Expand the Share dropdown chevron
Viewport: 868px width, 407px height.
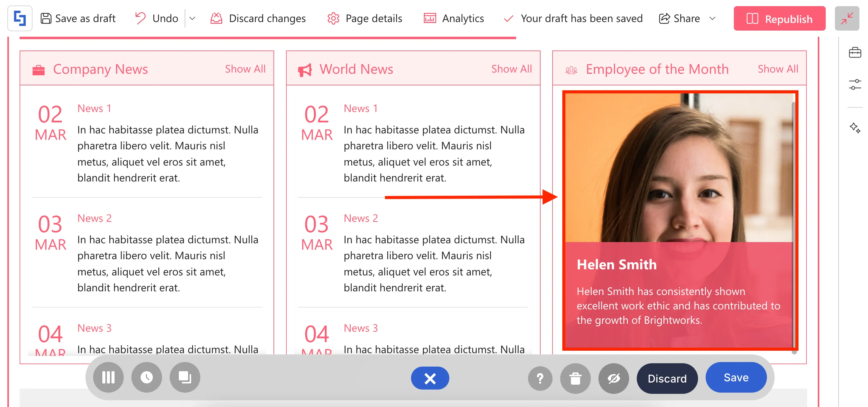coord(712,19)
